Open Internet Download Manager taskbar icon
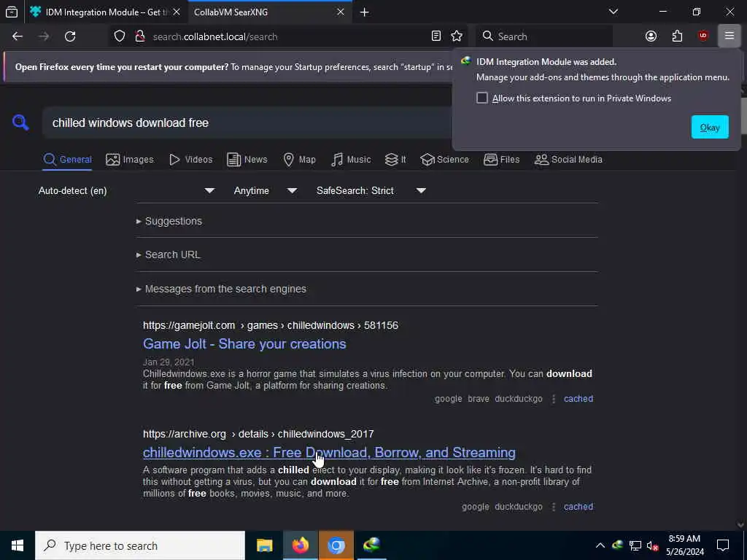Image resolution: width=747 pixels, height=560 pixels. pos(371,545)
